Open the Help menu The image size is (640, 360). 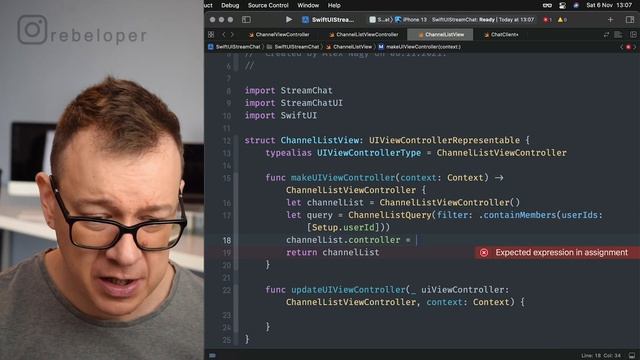[334, 5]
